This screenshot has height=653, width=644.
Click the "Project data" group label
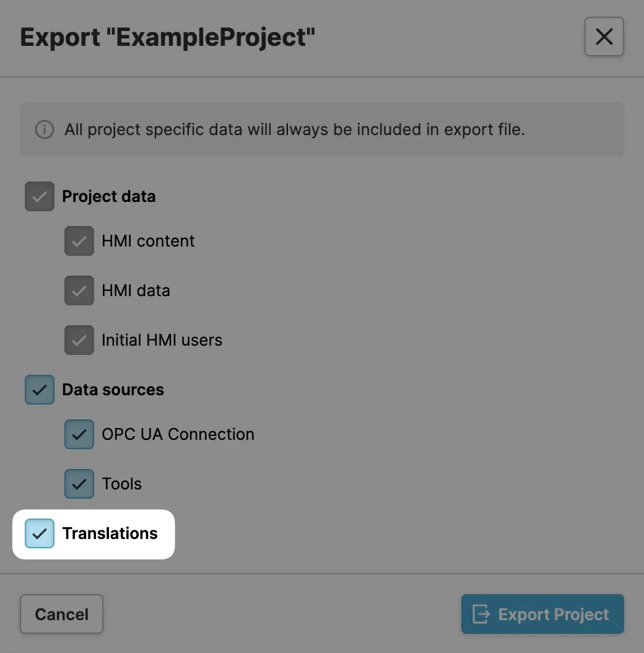point(109,196)
